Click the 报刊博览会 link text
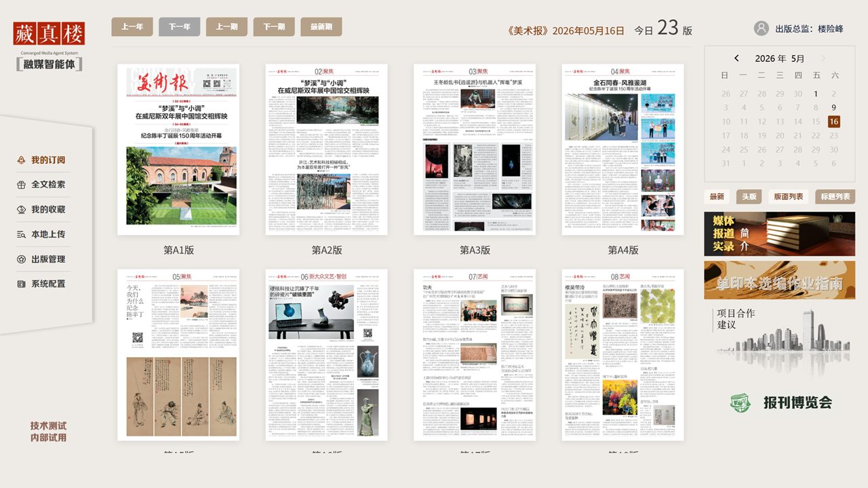 tap(797, 402)
